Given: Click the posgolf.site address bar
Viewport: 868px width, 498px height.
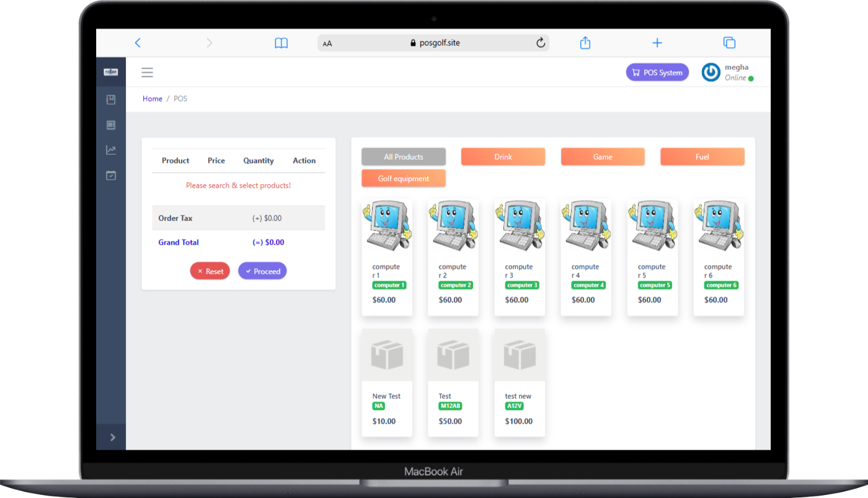Looking at the screenshot, I should (x=434, y=43).
